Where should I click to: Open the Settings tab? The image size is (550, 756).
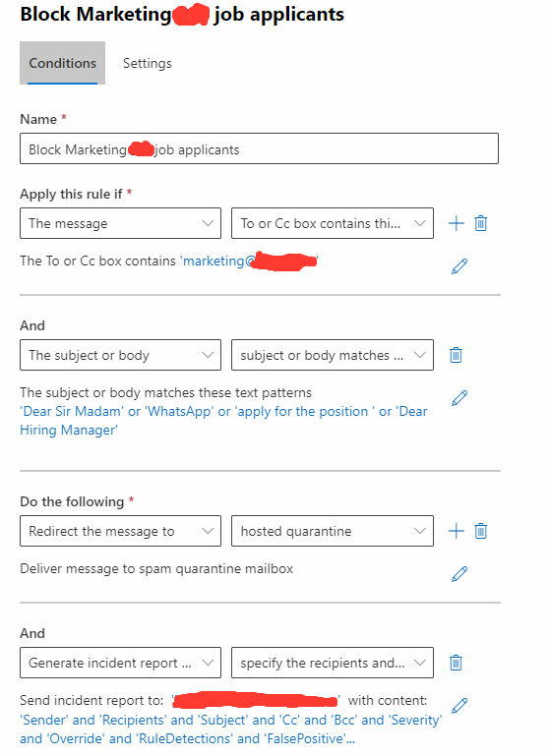[148, 63]
